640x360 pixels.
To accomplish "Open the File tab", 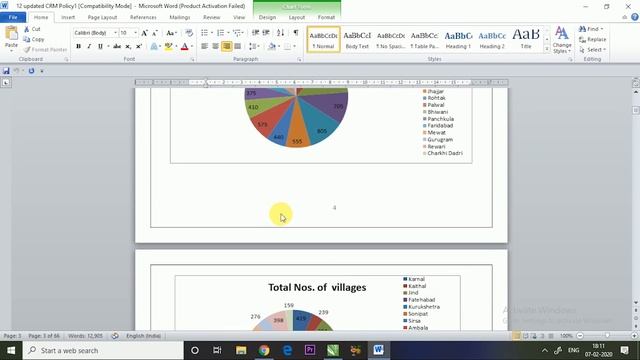I will point(13,17).
